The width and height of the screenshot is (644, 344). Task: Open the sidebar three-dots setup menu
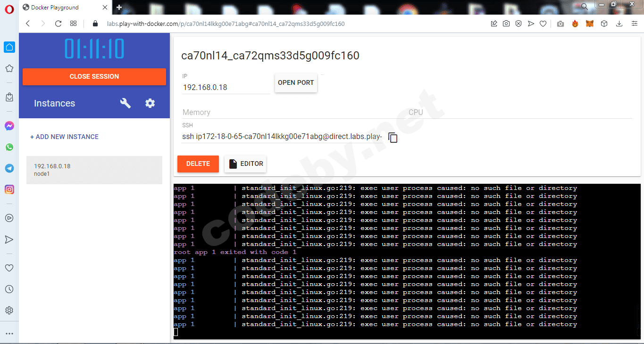[x=9, y=334]
